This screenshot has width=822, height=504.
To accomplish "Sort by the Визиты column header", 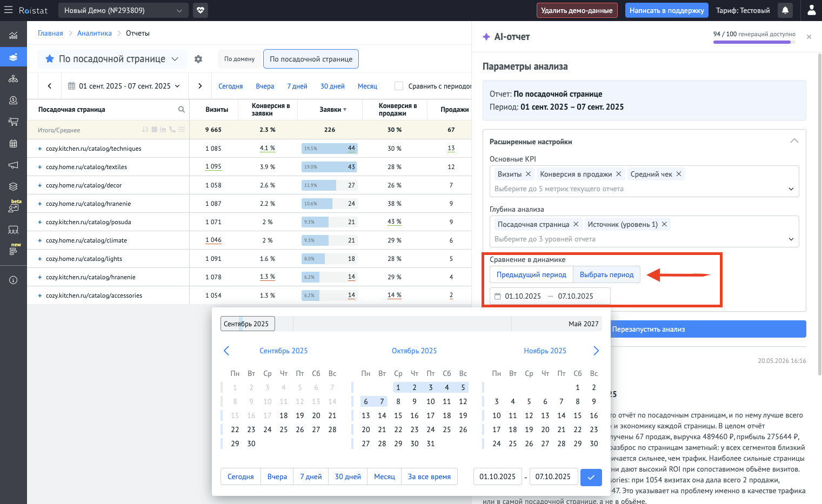I will (217, 110).
